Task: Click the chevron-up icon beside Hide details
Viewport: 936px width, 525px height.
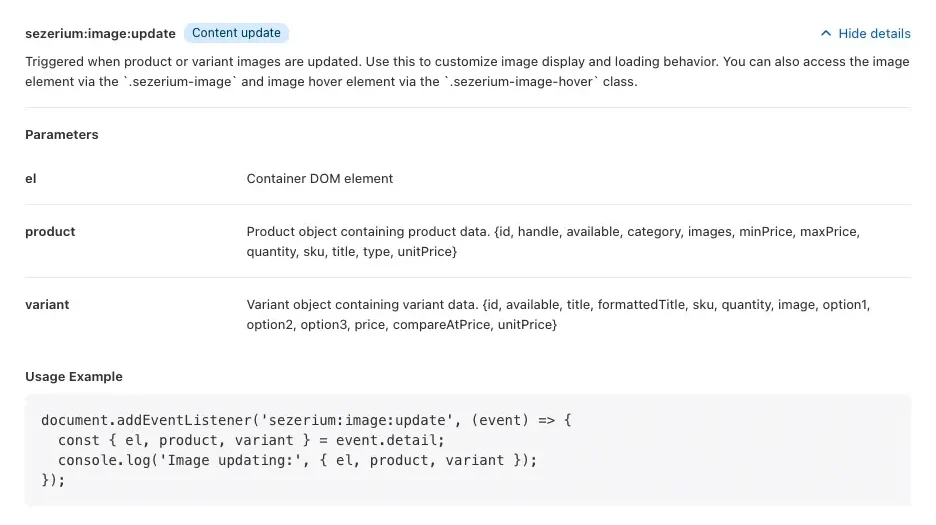Action: 826,33
